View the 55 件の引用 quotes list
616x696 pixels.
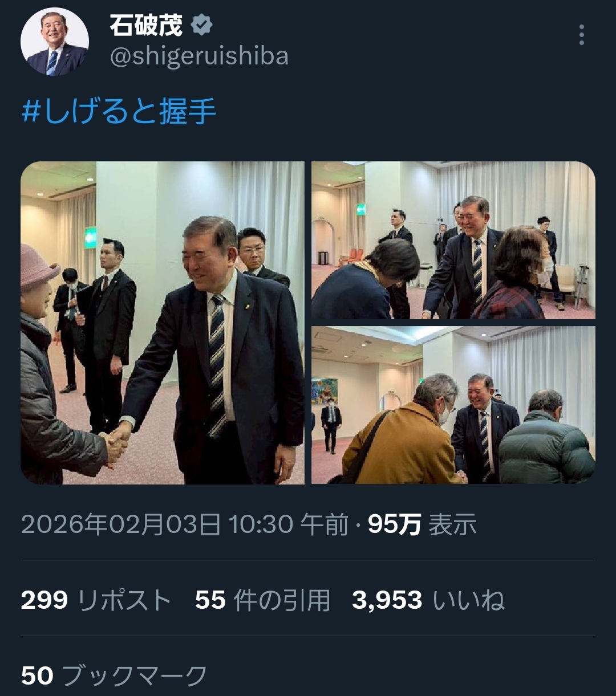263,600
